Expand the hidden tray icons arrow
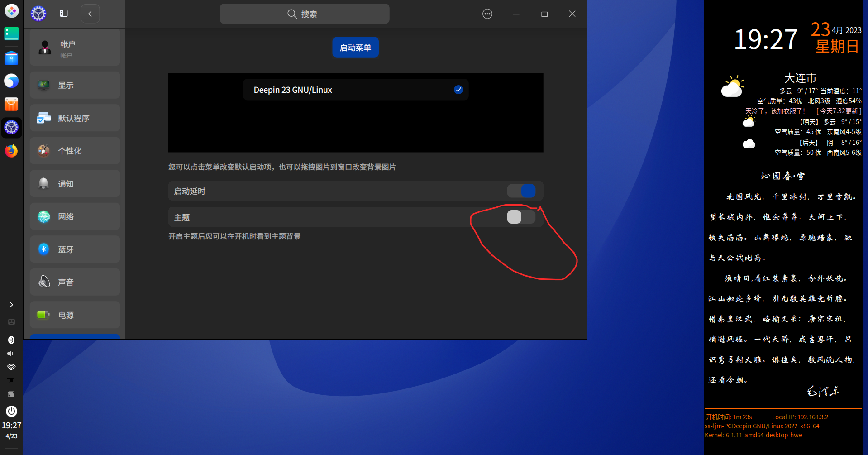This screenshot has width=868, height=455. pos(11,304)
